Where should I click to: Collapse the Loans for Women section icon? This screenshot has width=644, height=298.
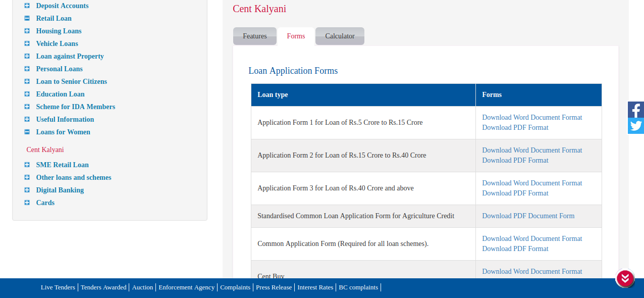(27, 132)
